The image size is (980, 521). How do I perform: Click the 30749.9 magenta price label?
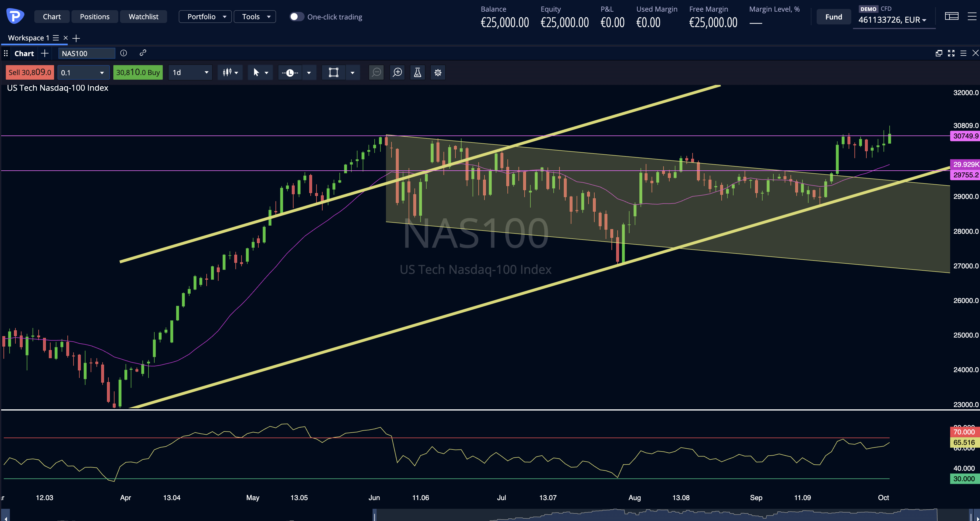pyautogui.click(x=965, y=136)
